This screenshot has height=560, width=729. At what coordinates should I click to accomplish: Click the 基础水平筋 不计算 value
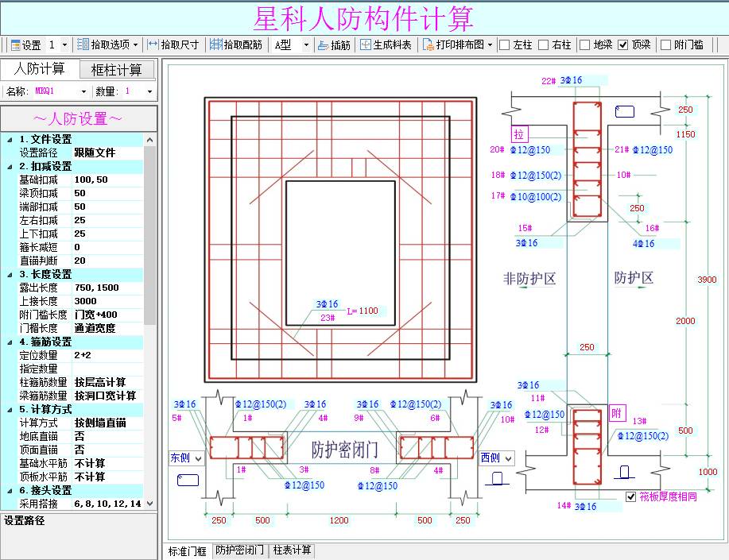tap(108, 463)
